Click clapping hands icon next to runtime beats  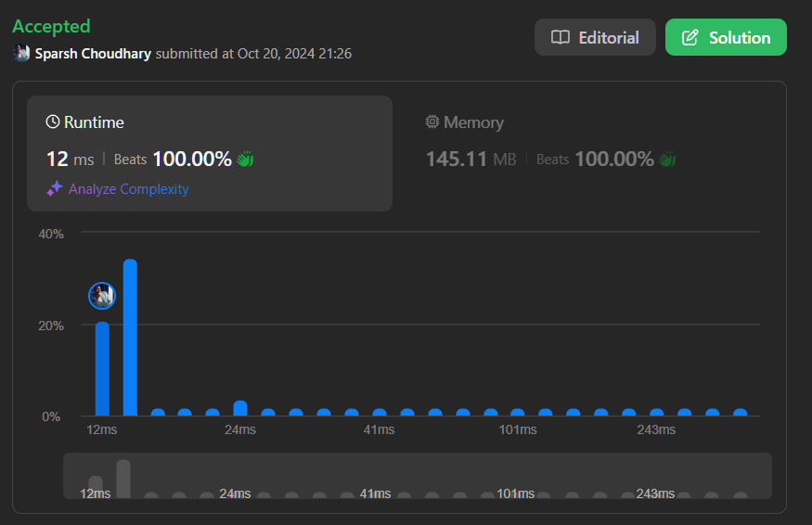(x=245, y=160)
